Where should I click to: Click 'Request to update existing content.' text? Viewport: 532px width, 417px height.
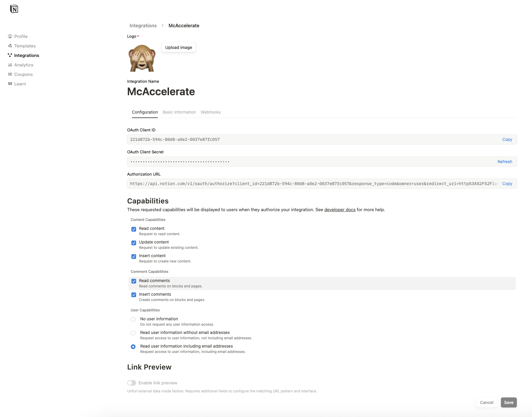coord(169,248)
